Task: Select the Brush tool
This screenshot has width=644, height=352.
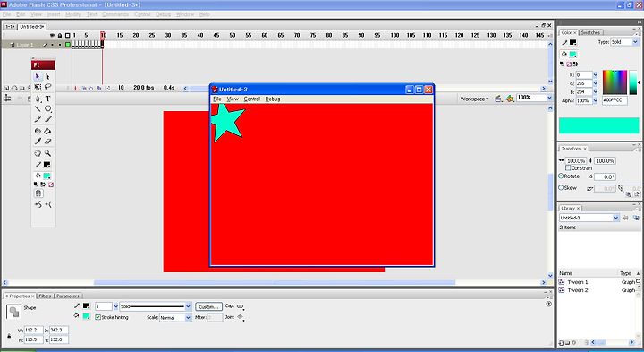Action: [47, 119]
